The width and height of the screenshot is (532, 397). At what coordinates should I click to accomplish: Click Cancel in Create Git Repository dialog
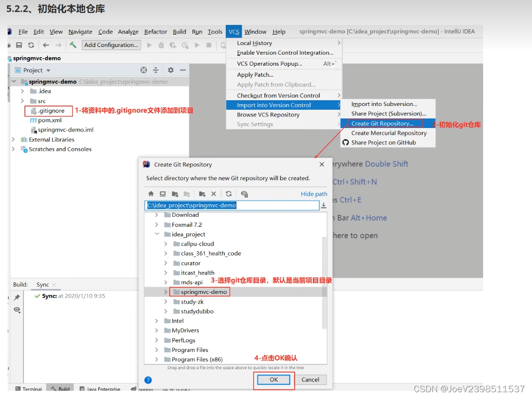[310, 380]
